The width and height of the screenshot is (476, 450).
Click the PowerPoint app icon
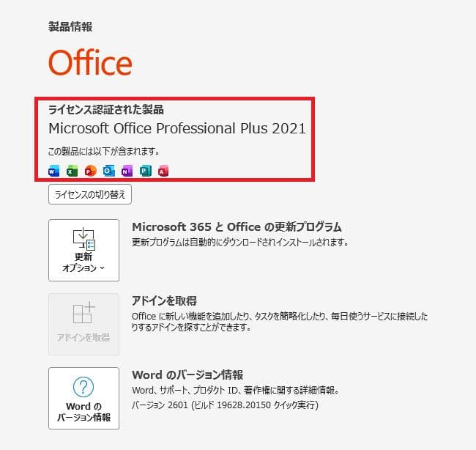[x=91, y=171]
